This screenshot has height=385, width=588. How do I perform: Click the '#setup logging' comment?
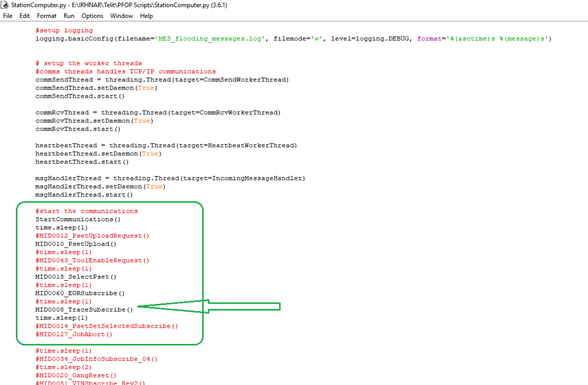pyautogui.click(x=64, y=30)
